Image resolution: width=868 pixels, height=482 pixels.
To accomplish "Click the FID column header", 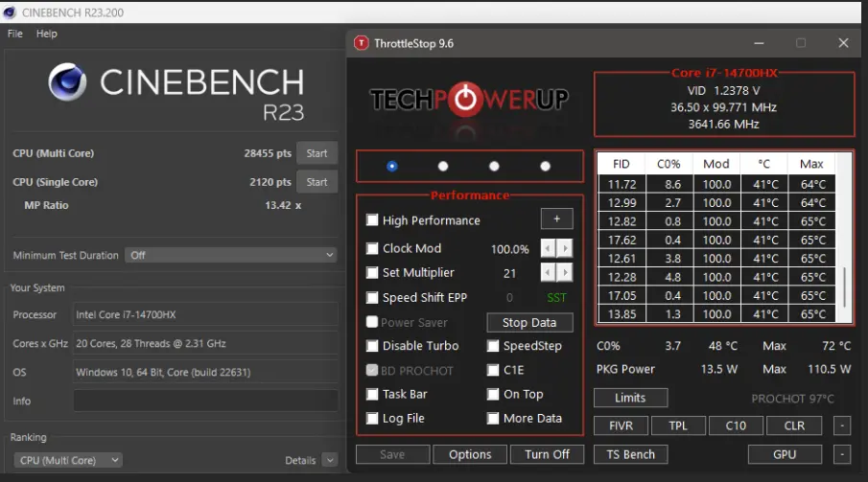I will (x=622, y=164).
